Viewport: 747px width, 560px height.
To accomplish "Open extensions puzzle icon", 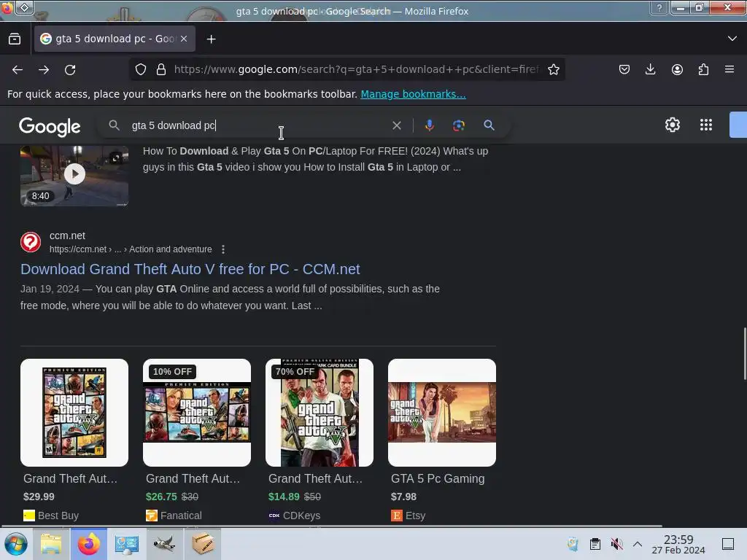I will click(703, 69).
